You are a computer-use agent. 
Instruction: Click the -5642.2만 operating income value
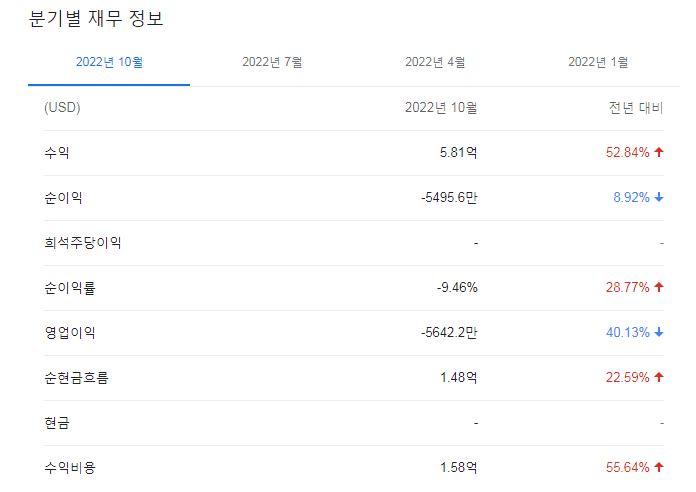pos(449,333)
